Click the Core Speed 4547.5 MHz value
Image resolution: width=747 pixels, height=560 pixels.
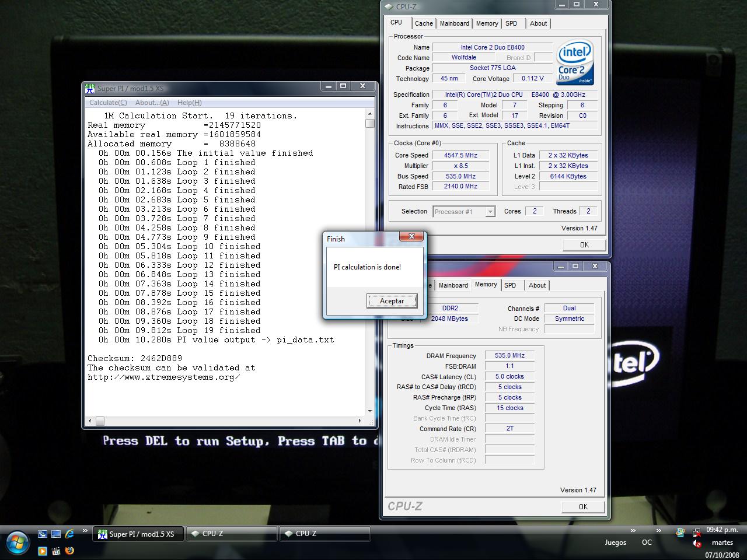coord(460,155)
